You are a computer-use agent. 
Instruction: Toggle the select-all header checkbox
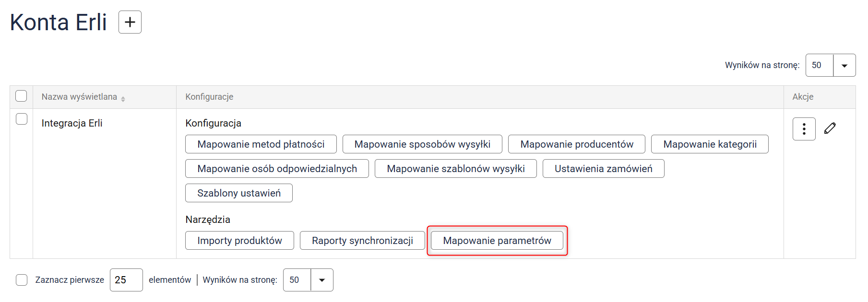[21, 96]
